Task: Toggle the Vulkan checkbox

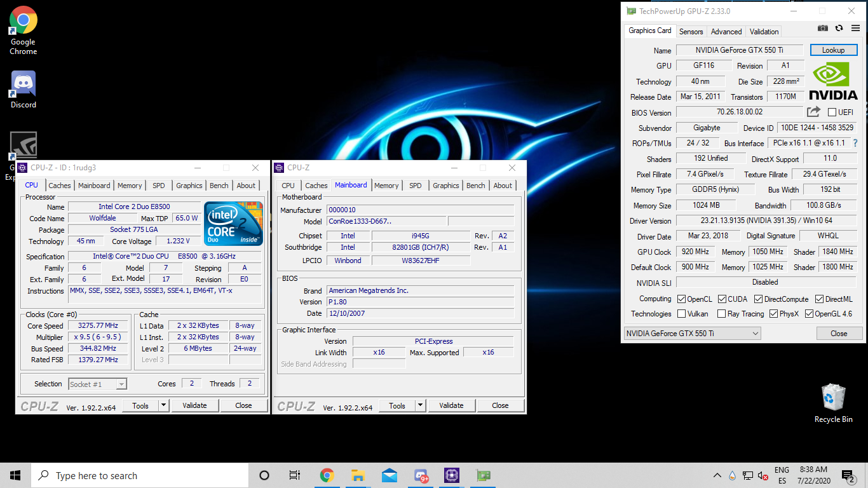Action: (x=681, y=314)
